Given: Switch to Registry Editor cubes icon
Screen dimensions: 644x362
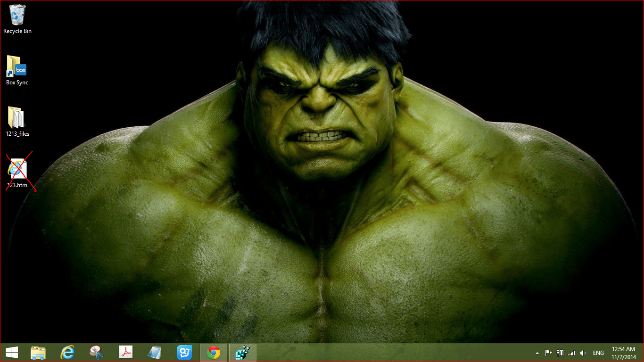Looking at the screenshot, I should 243,352.
